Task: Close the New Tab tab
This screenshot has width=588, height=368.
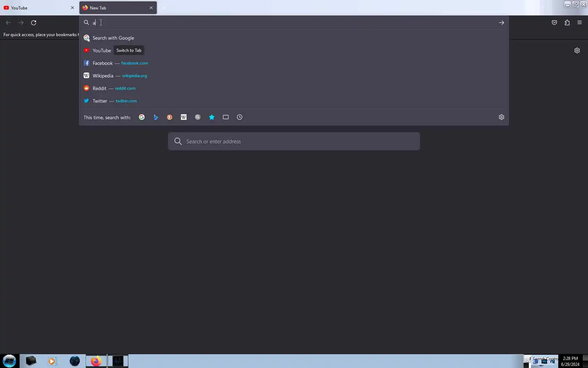Action: tap(151, 8)
